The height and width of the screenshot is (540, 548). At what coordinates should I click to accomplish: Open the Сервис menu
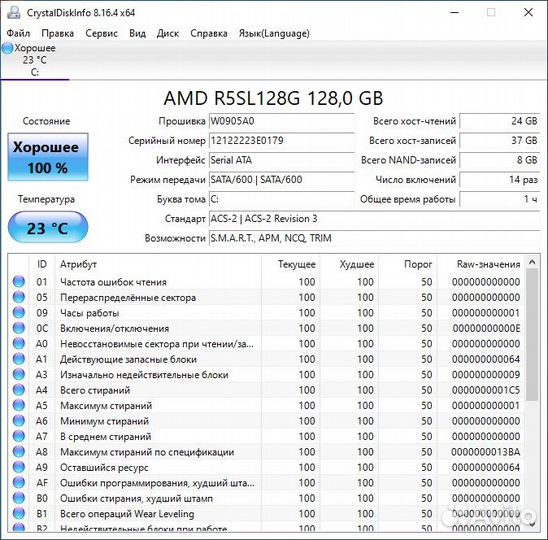(101, 33)
